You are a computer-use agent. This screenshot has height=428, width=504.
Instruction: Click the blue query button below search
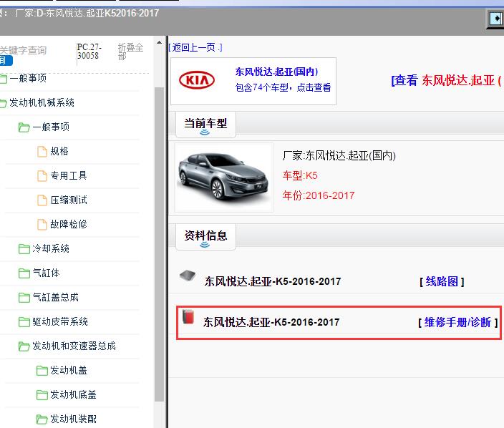coord(6,60)
